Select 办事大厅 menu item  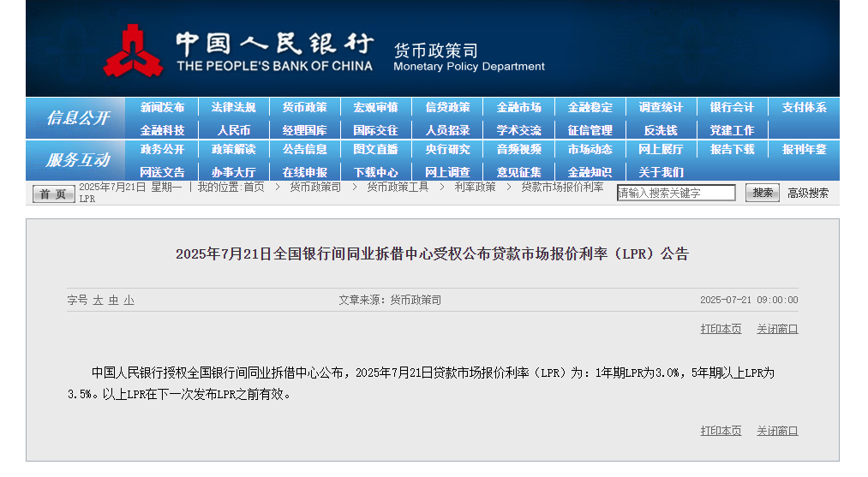234,173
